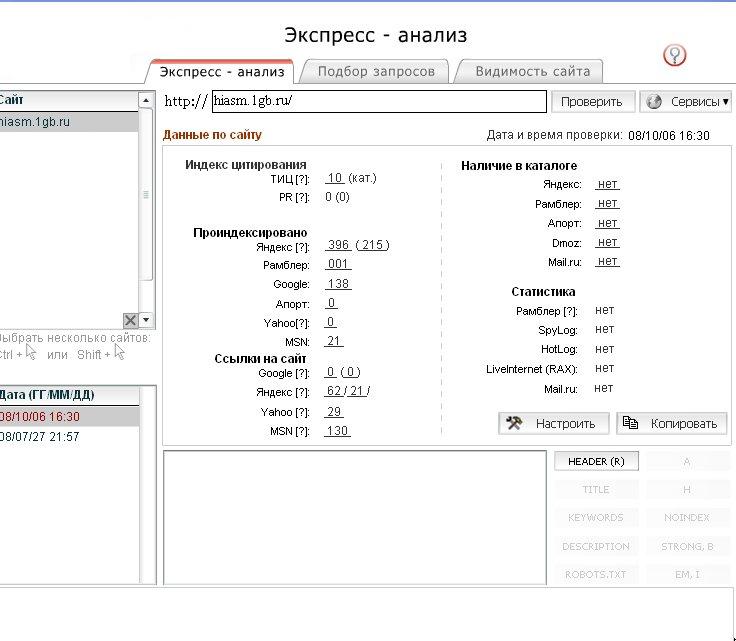This screenshot has height=641, width=736.
Task: Click the help lightbulb icon
Action: 675,55
